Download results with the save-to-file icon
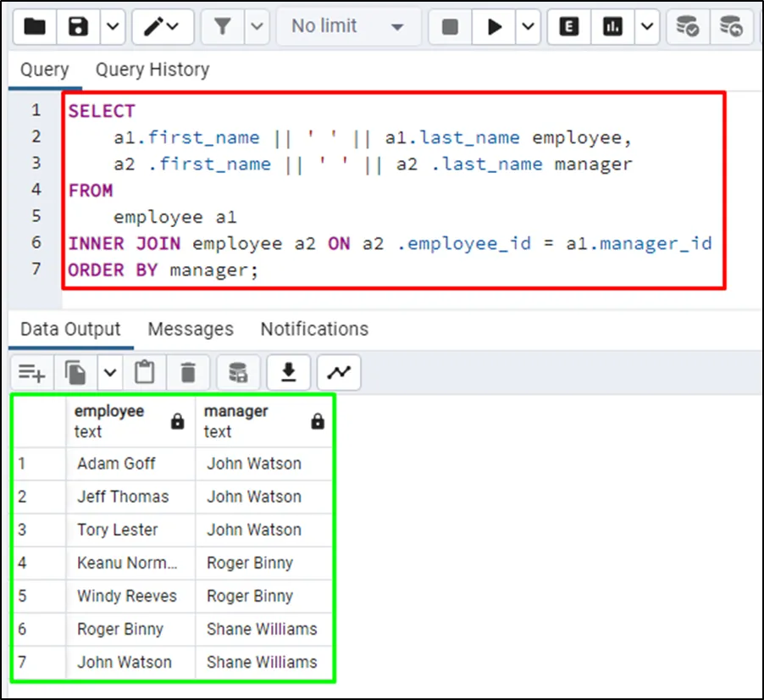Viewport: 764px width, 700px height. (x=289, y=372)
